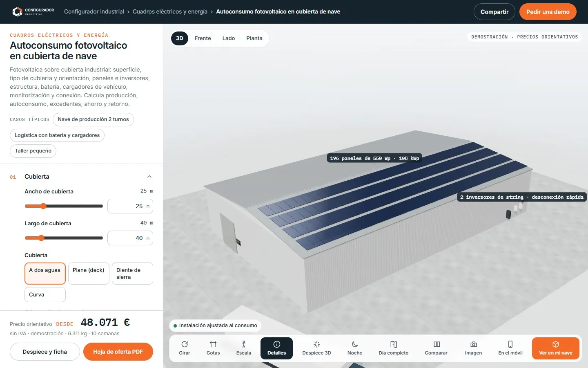Click the 196 paneles de 550 Wp label
Screen dimensions: 588x368
click(374, 158)
